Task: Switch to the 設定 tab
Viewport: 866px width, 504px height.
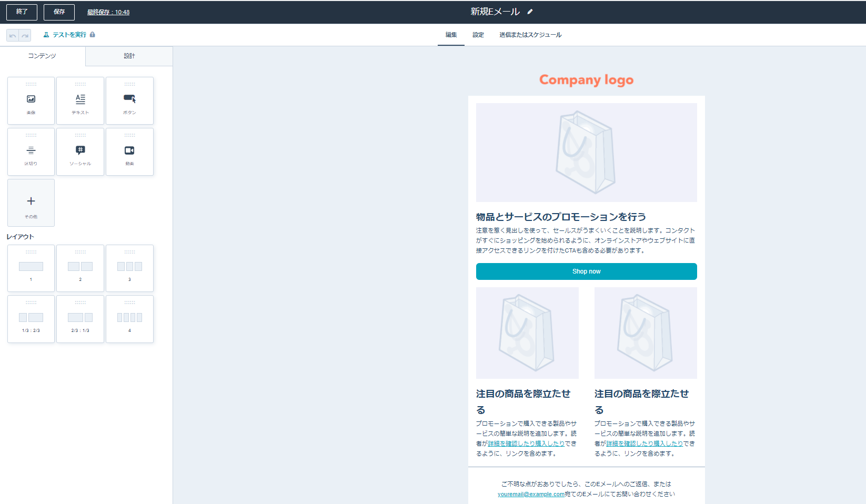Action: tap(478, 35)
